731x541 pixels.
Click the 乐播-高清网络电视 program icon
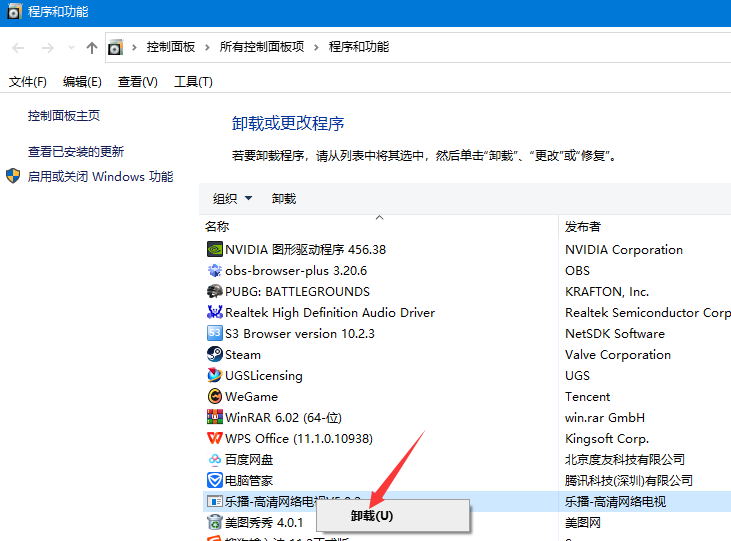point(214,501)
